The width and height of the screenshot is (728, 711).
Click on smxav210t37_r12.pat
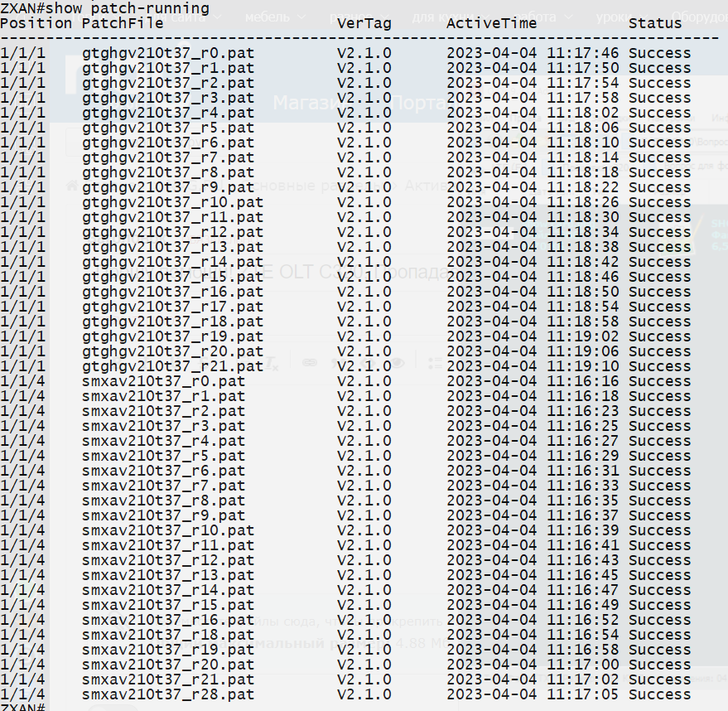168,560
